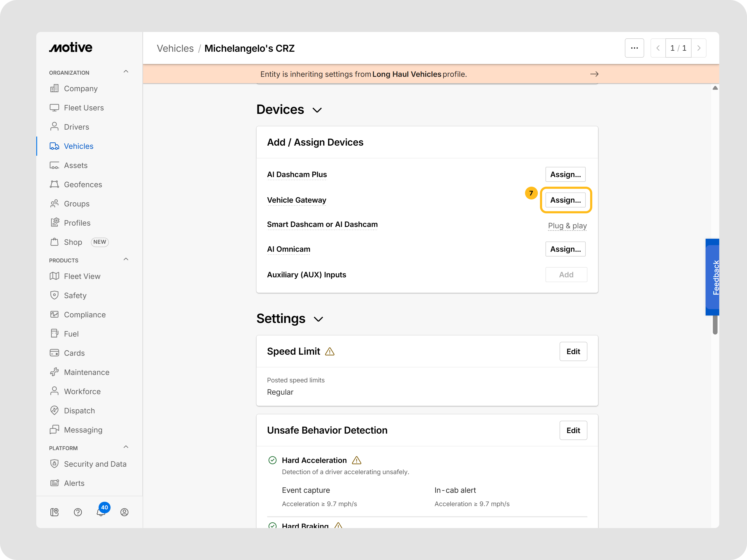Image resolution: width=747 pixels, height=560 pixels.
Task: Click the Hard Acceleration green check icon
Action: pyautogui.click(x=272, y=460)
